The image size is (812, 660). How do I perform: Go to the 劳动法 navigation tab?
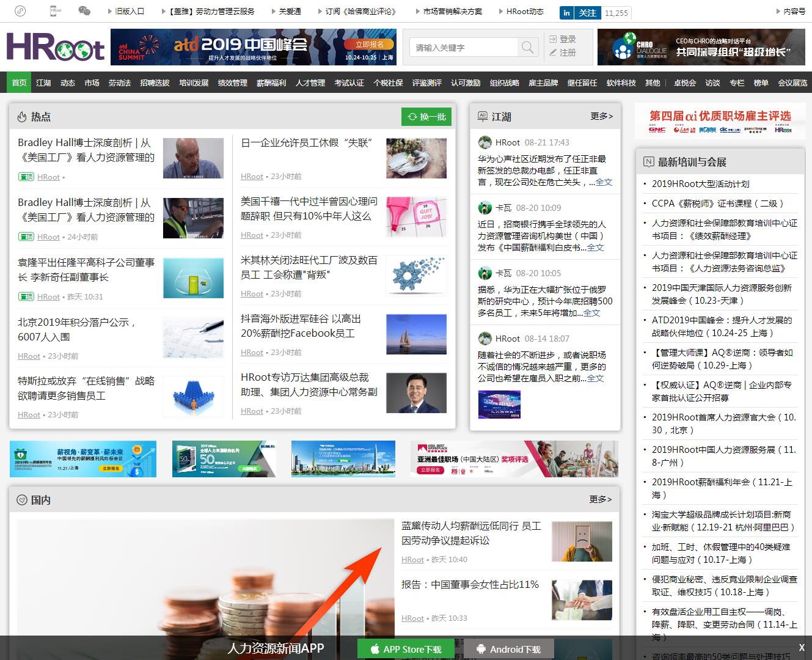pyautogui.click(x=120, y=82)
